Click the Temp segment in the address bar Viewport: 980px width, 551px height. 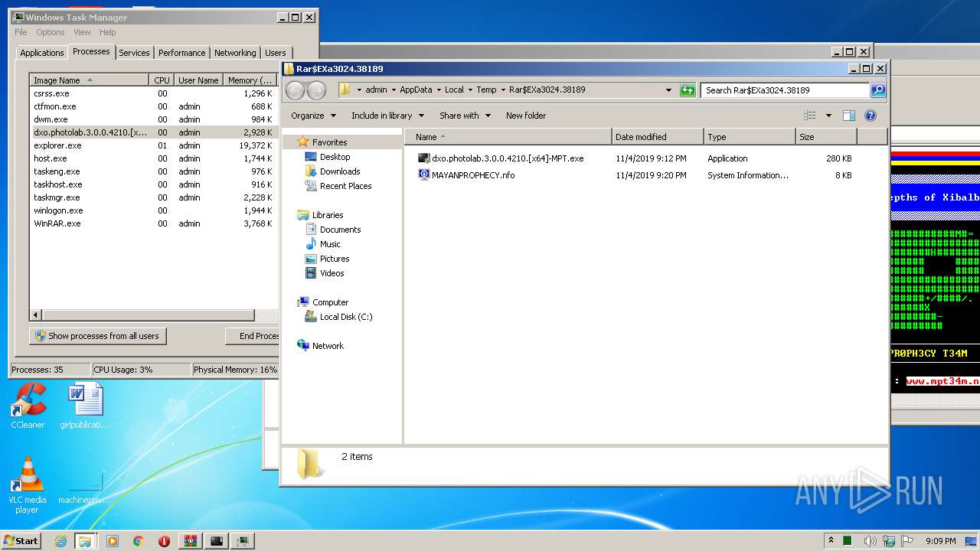pos(486,90)
